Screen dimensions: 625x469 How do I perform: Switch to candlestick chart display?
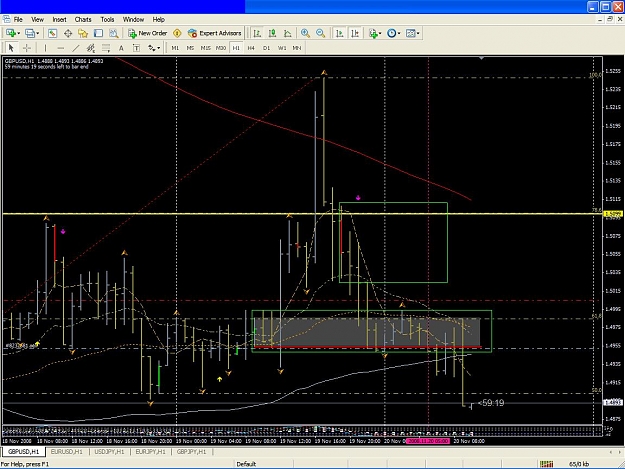click(x=273, y=33)
